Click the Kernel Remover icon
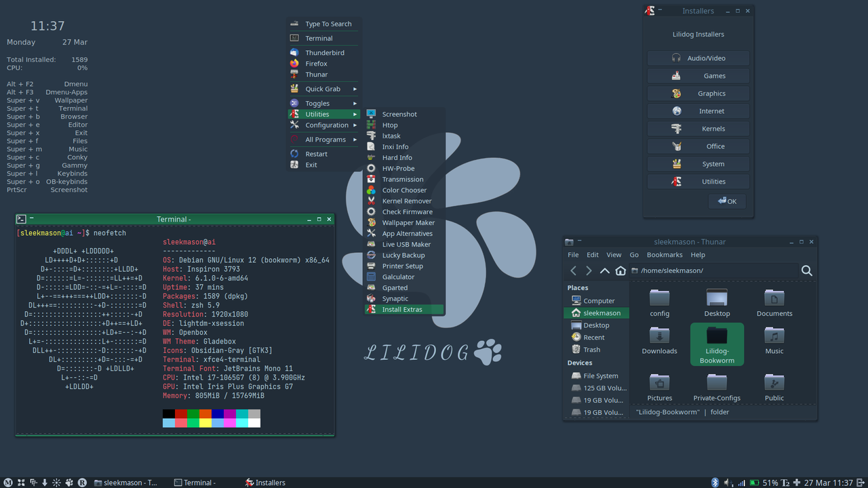The height and width of the screenshot is (488, 868). (x=371, y=201)
